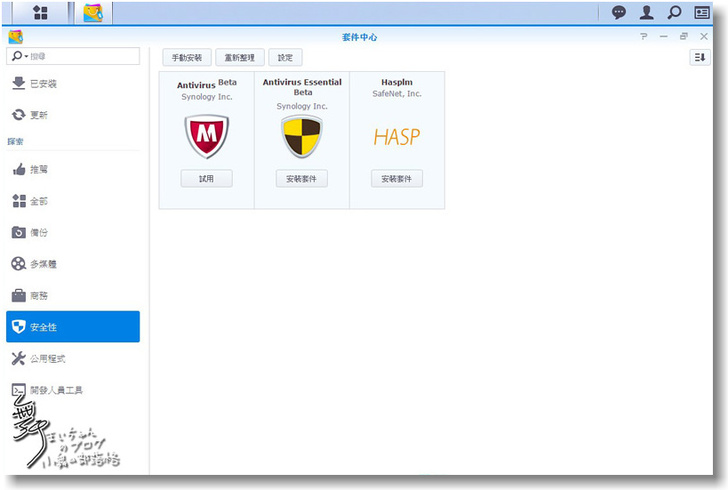Open Antivirus Beta package title
This screenshot has width=728, height=490.
(x=207, y=84)
